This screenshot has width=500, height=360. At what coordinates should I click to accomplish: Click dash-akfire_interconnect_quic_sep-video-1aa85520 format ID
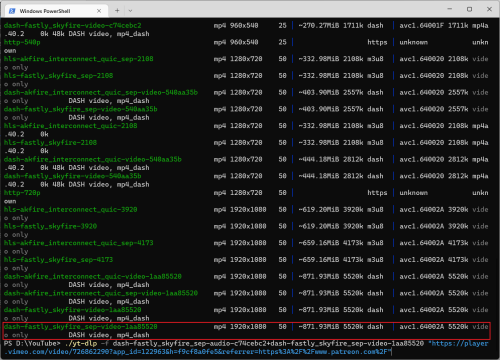coord(101,293)
